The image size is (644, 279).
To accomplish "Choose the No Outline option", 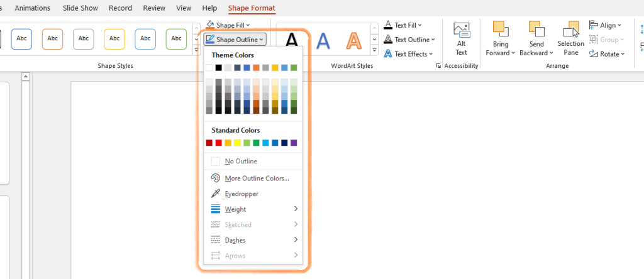I will [x=241, y=161].
